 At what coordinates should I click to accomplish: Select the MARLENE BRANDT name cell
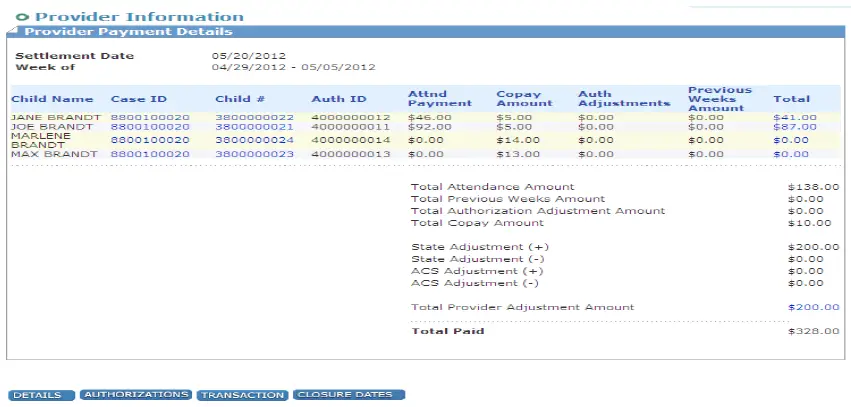41,140
